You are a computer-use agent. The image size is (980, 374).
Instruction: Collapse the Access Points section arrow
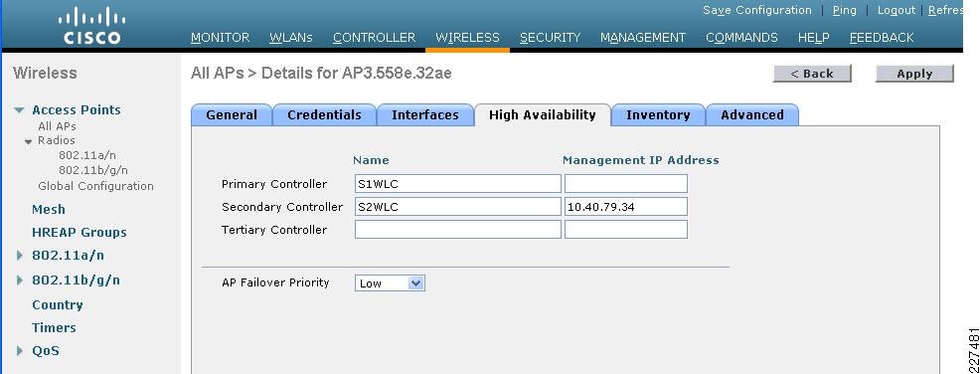tap(19, 110)
